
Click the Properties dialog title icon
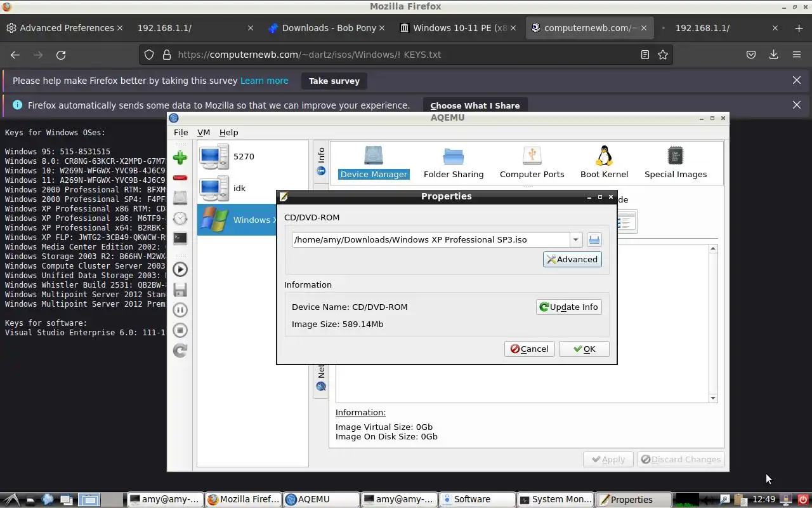pyautogui.click(x=284, y=197)
